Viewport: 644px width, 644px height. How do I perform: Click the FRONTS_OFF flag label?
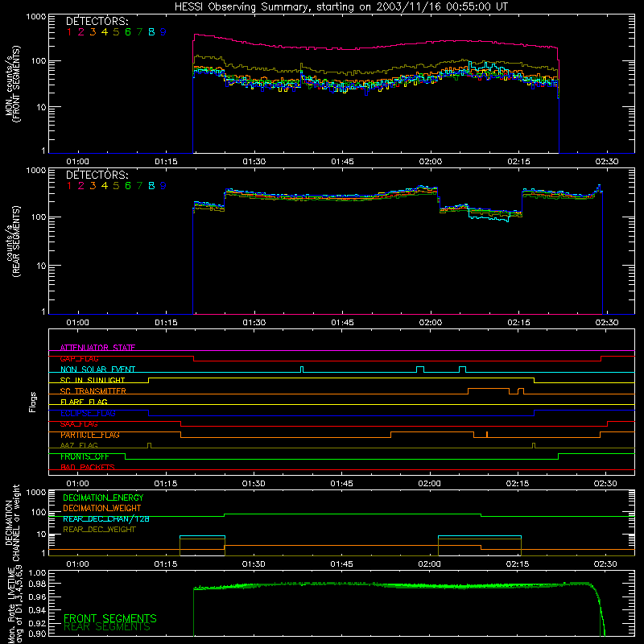(85, 456)
